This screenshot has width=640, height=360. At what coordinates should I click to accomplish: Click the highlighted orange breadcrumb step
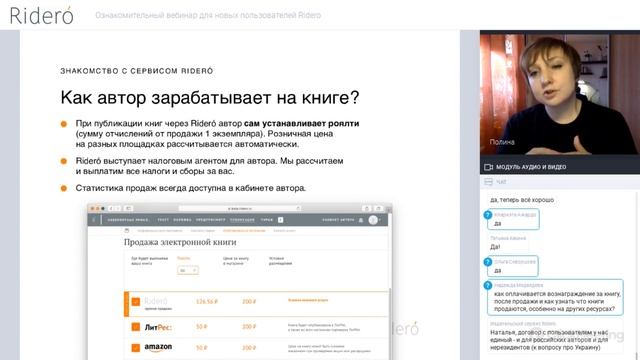(244, 231)
